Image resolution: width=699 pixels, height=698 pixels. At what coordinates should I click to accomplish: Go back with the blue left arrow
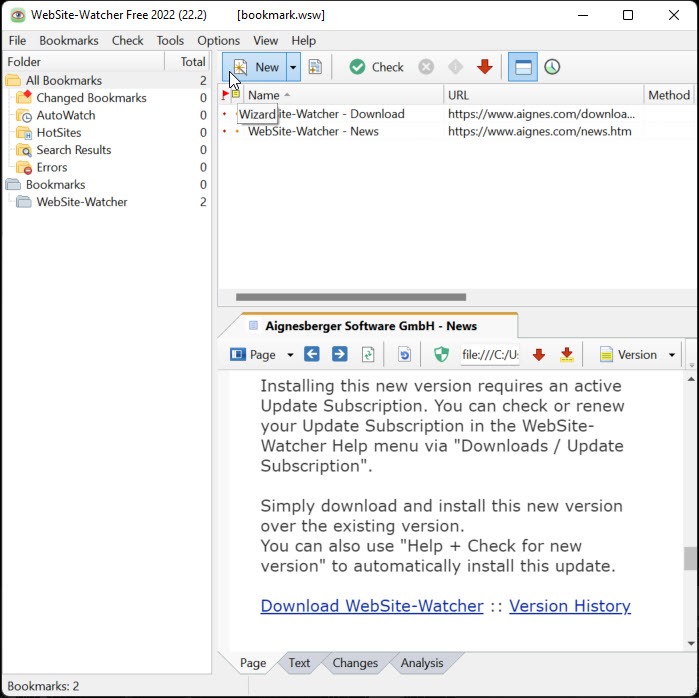tap(312, 354)
